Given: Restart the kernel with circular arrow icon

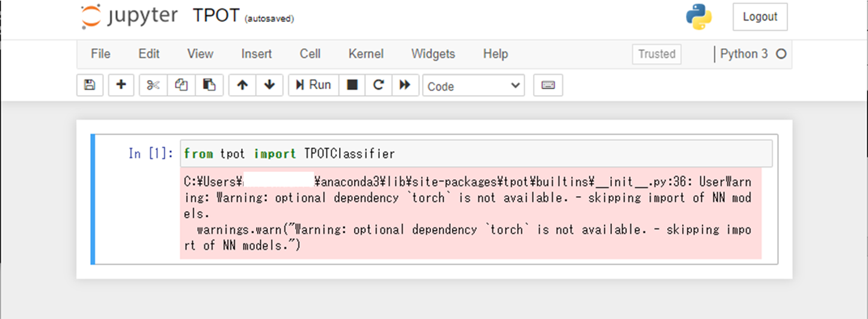Looking at the screenshot, I should [x=378, y=85].
